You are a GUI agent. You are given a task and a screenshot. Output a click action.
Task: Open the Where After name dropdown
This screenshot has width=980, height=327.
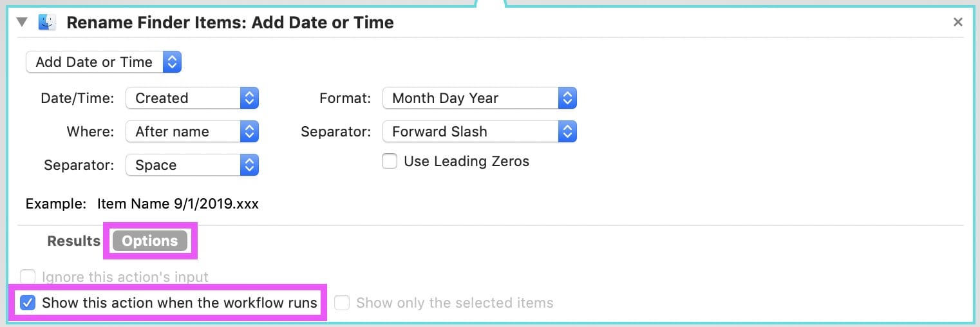point(193,132)
